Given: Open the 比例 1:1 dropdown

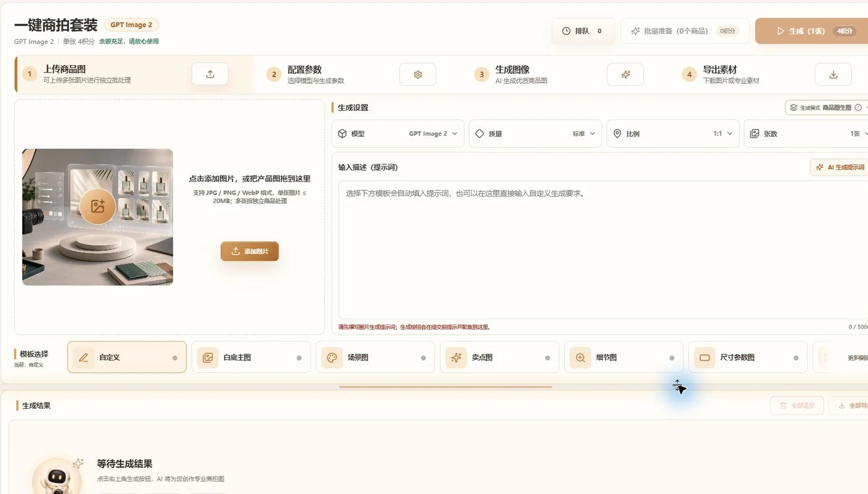Looking at the screenshot, I should tap(673, 133).
